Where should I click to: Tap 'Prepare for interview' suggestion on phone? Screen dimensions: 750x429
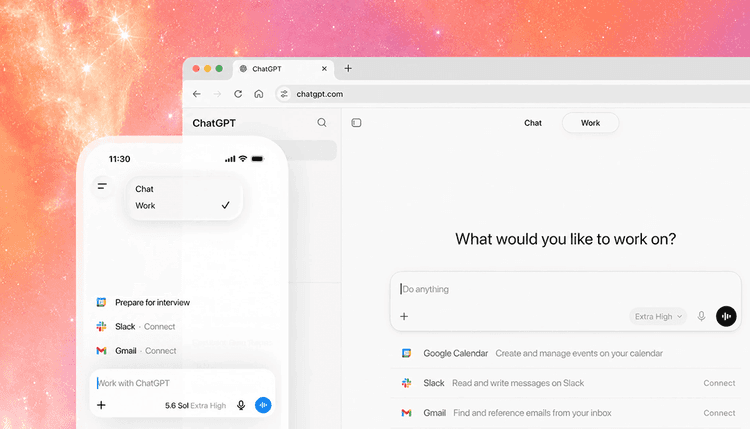[152, 302]
